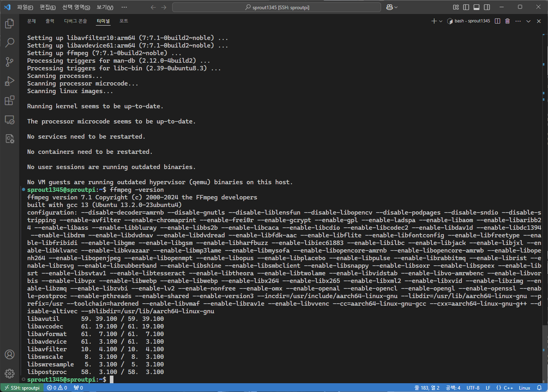The image size is (548, 392).
Task: Toggle the primary side bar
Action: tap(466, 7)
